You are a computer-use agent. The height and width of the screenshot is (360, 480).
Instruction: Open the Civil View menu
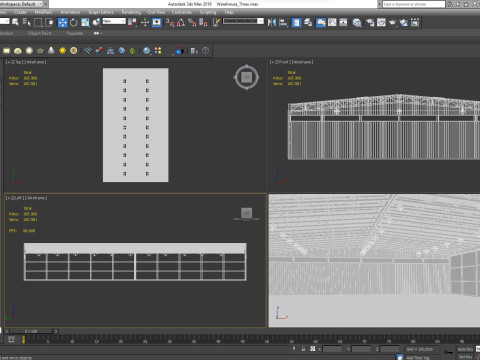156,12
